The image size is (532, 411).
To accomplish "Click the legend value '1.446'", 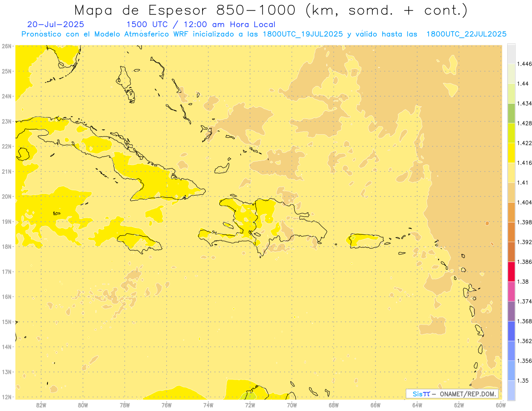I will pyautogui.click(x=524, y=64).
